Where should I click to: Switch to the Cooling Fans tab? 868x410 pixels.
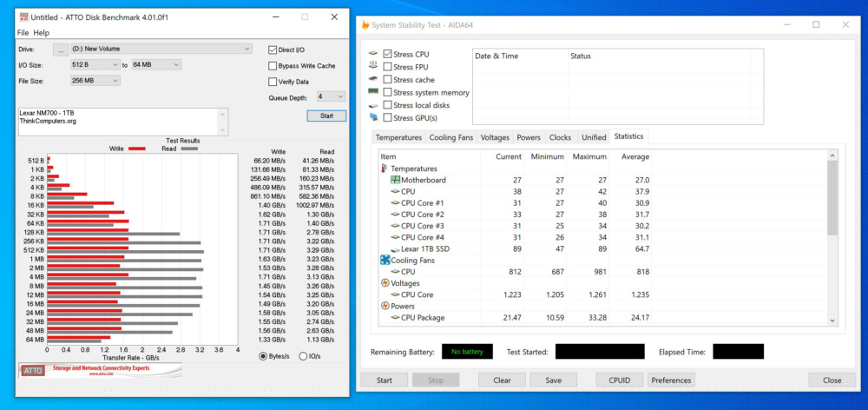[x=451, y=137]
